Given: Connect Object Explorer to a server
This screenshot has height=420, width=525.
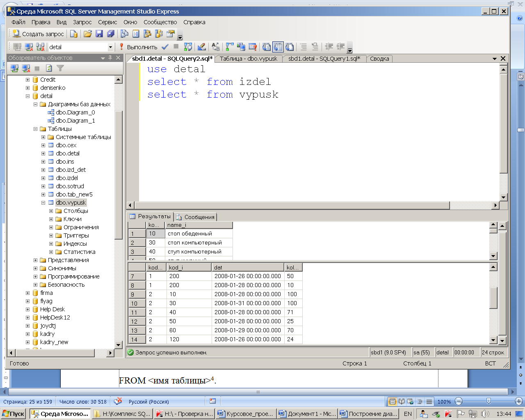Looking at the screenshot, I should (x=14, y=68).
